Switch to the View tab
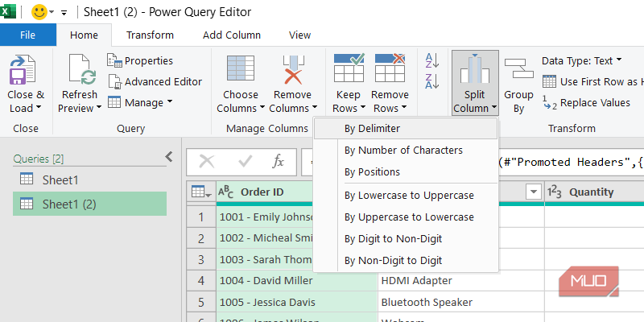Image resolution: width=644 pixels, height=322 pixels. [299, 35]
